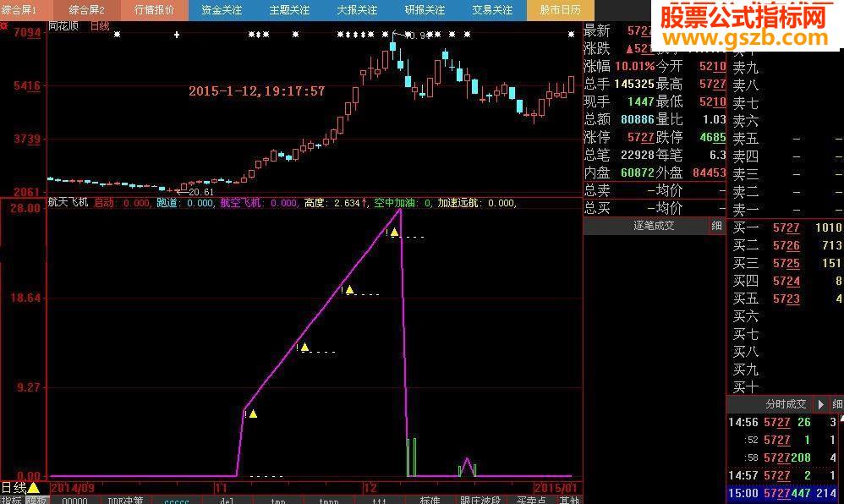The image size is (844, 504).
Task: Select the 其他 indicator tab
Action: (569, 501)
